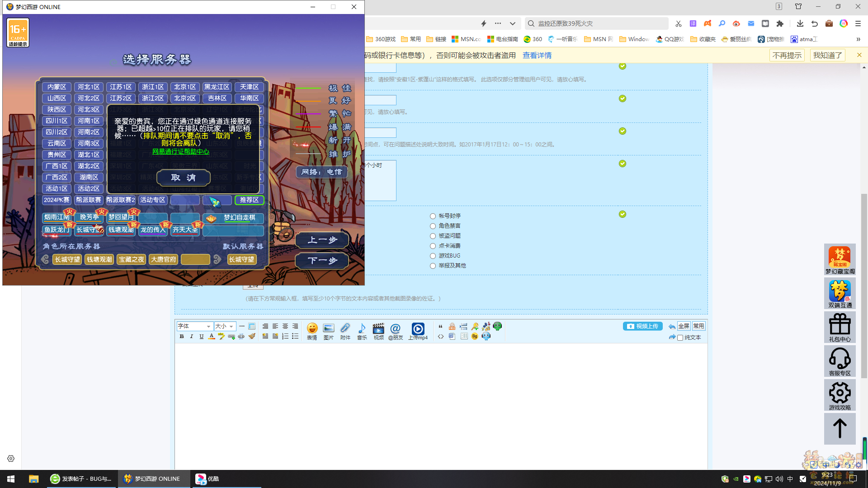Viewport: 868px width, 488px height.
Task: Click 取消 to cancel the queue
Action: [183, 178]
